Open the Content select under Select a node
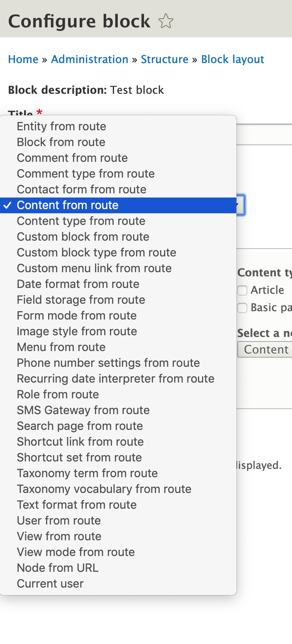Screen dimensions: 292x644 pos(265,349)
